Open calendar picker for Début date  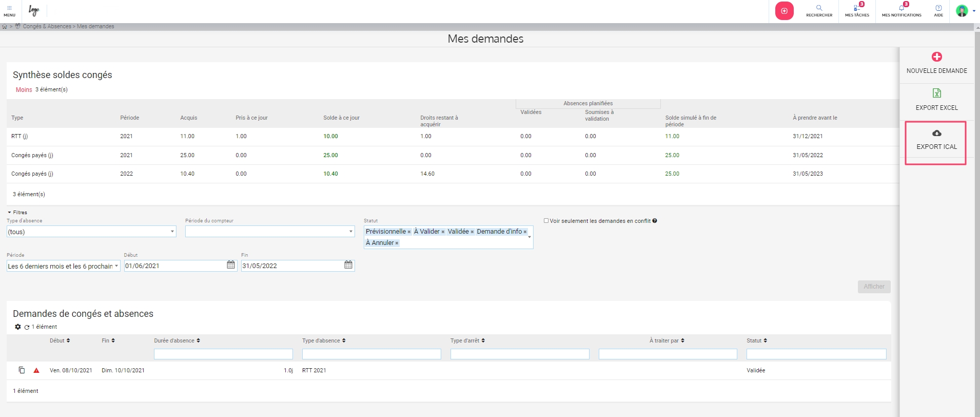[231, 265]
